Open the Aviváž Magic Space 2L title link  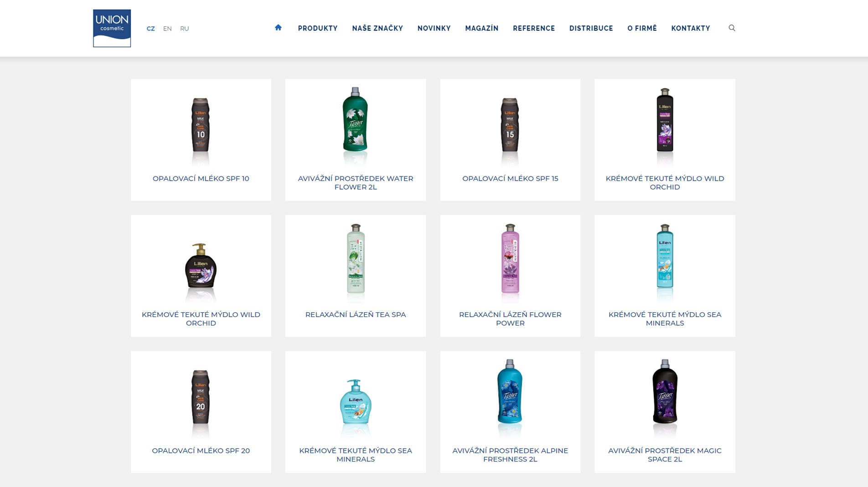[665, 455]
